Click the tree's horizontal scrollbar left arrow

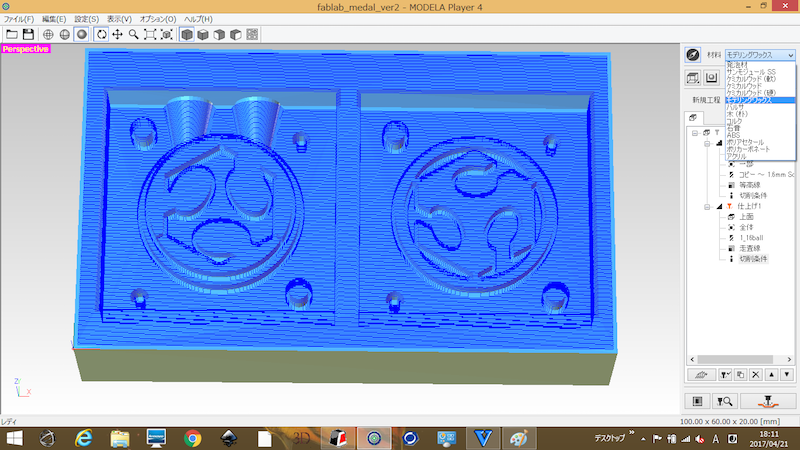click(692, 360)
